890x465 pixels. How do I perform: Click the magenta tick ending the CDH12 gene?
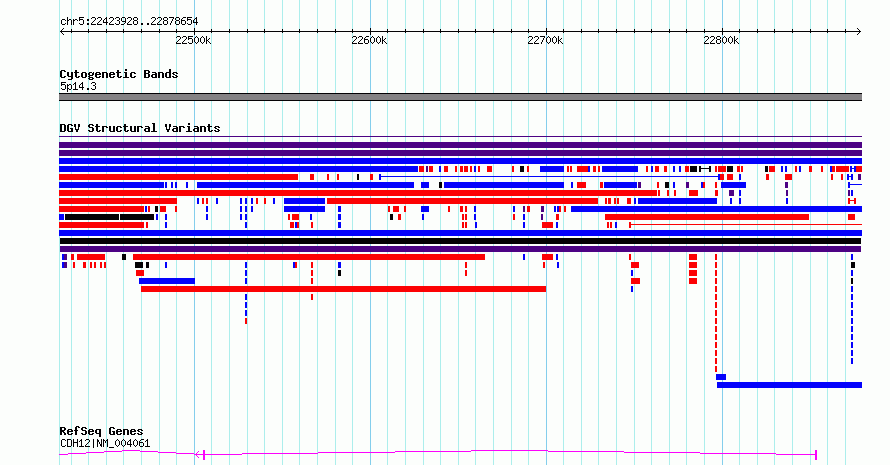(x=816, y=454)
